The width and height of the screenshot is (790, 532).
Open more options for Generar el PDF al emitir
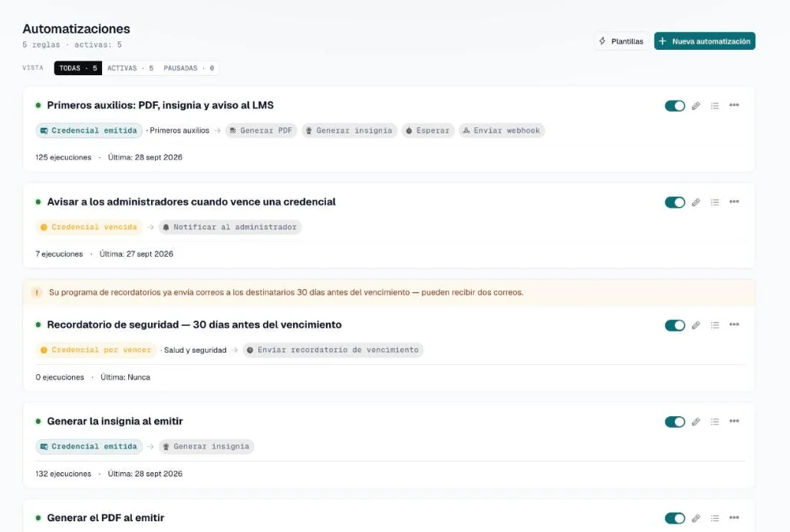coord(734,518)
